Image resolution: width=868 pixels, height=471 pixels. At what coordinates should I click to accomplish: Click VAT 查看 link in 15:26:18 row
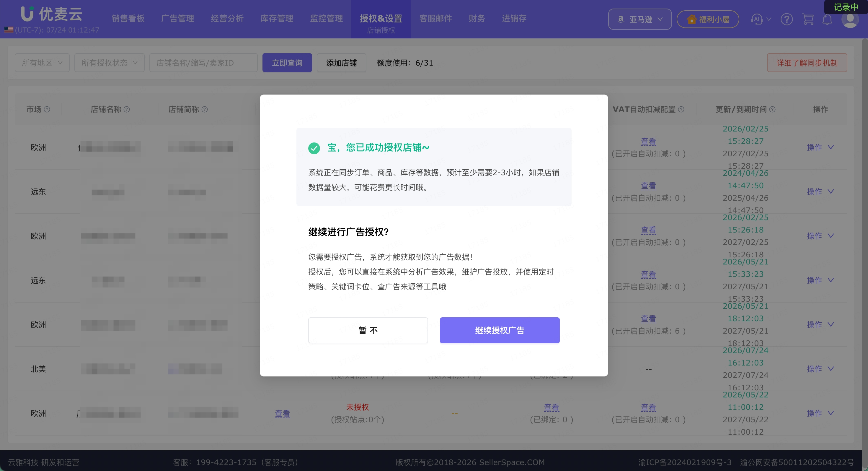click(648, 230)
